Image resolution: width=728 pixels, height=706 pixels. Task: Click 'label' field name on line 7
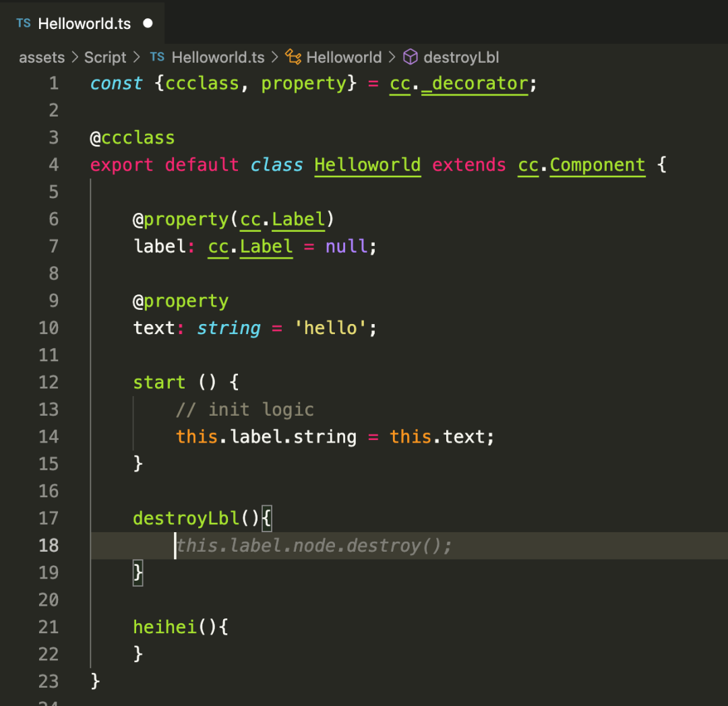[x=160, y=247]
